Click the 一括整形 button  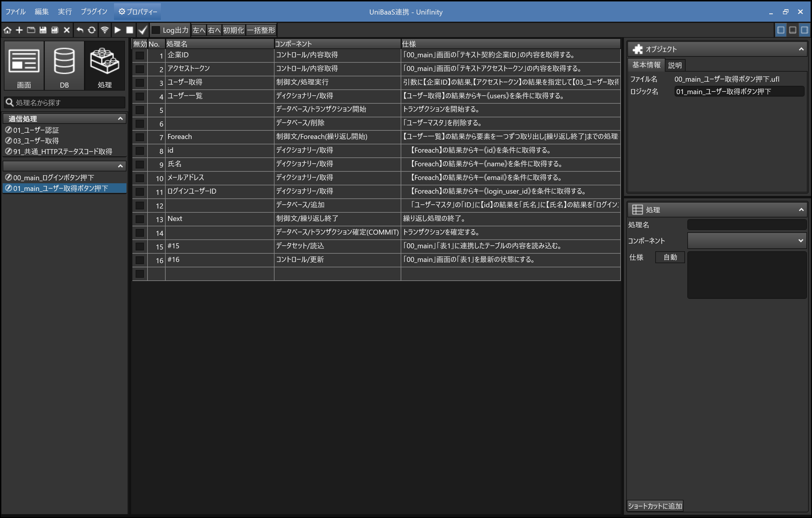(x=261, y=30)
